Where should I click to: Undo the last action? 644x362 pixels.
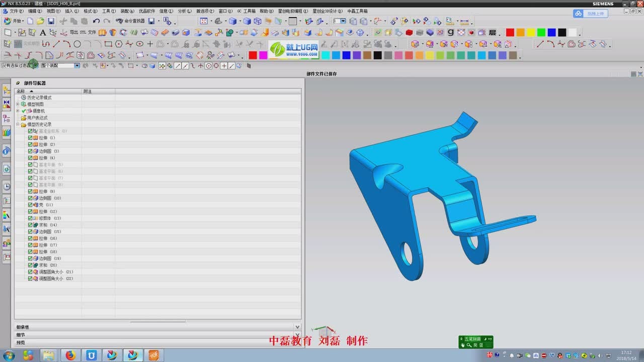[96, 21]
